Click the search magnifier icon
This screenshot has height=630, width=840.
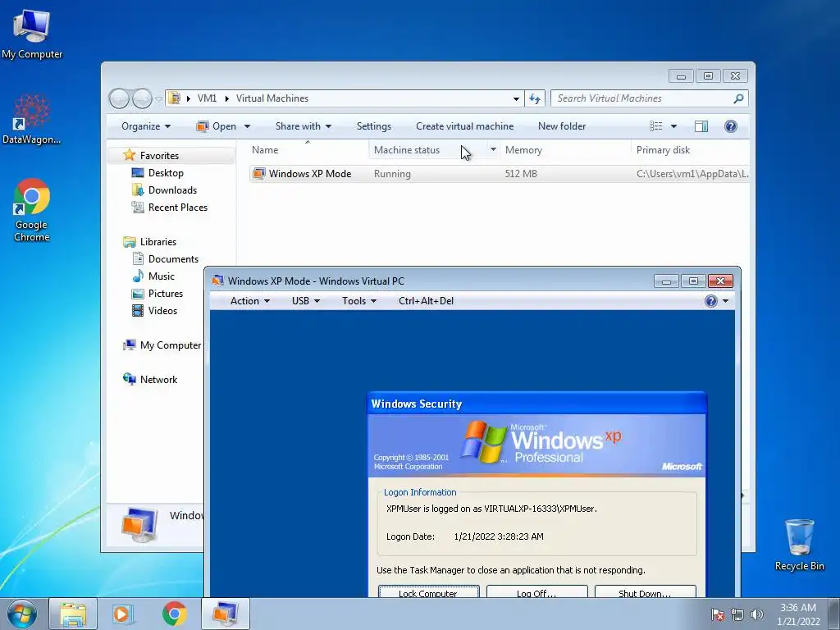738,98
